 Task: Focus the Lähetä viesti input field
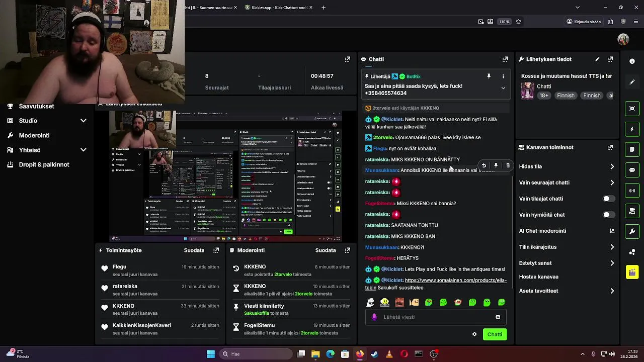coord(436,317)
